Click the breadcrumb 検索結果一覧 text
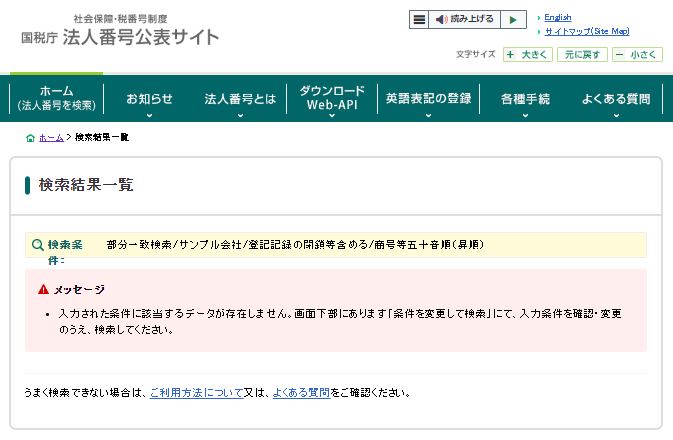The height and width of the screenshot is (440, 673). pos(102,138)
